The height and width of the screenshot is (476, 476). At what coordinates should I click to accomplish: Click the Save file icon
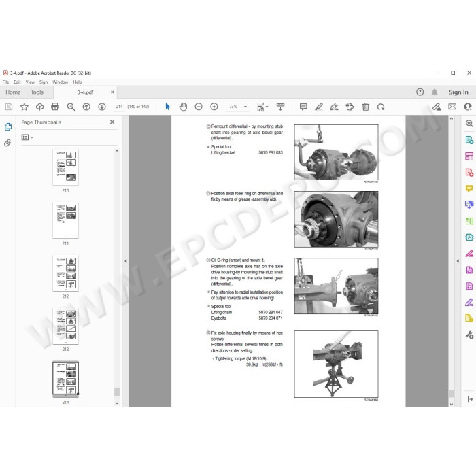9,107
